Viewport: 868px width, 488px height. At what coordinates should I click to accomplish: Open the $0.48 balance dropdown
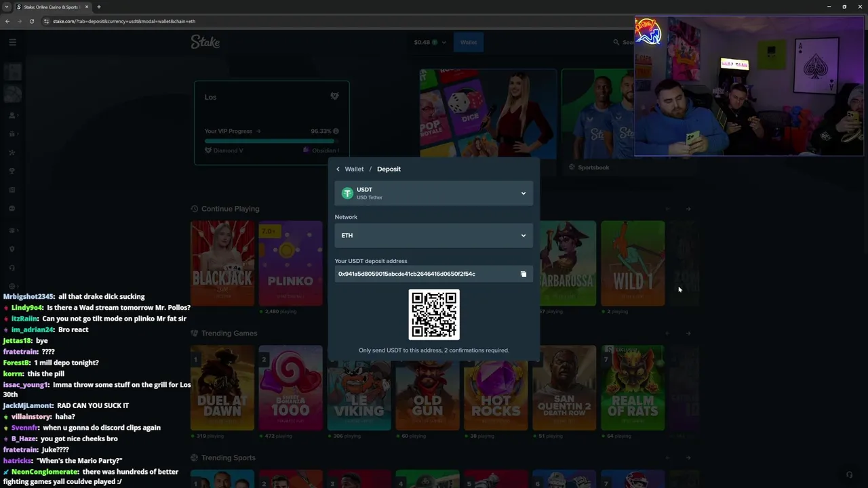tap(430, 42)
